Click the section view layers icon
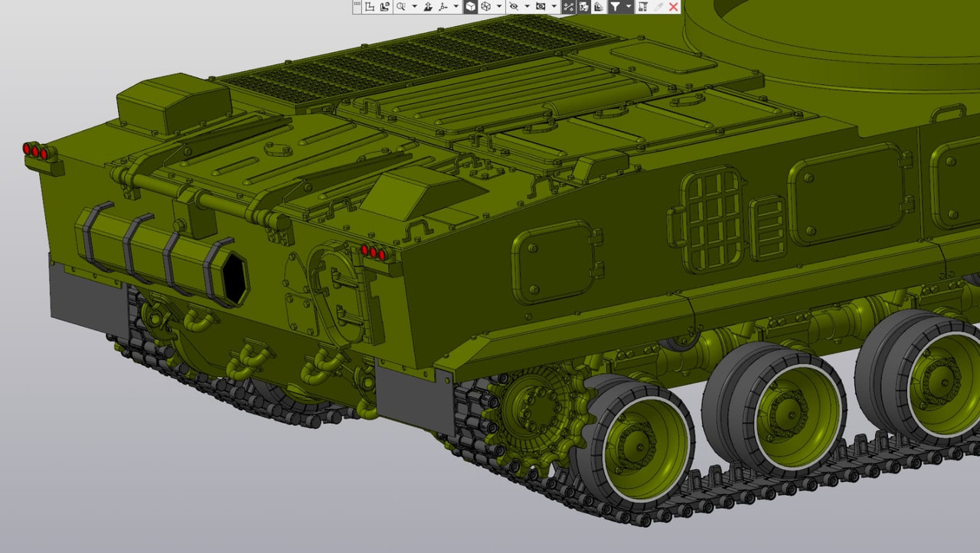 coord(599,6)
